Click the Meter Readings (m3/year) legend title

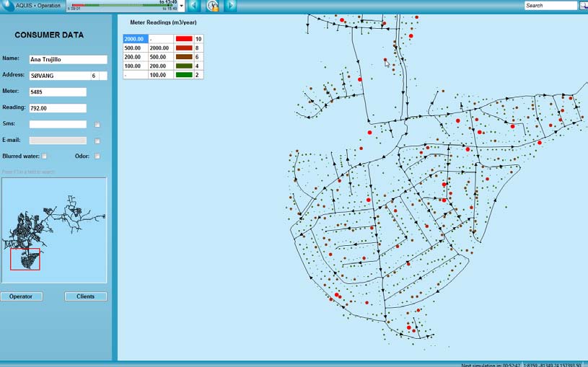pyautogui.click(x=163, y=22)
